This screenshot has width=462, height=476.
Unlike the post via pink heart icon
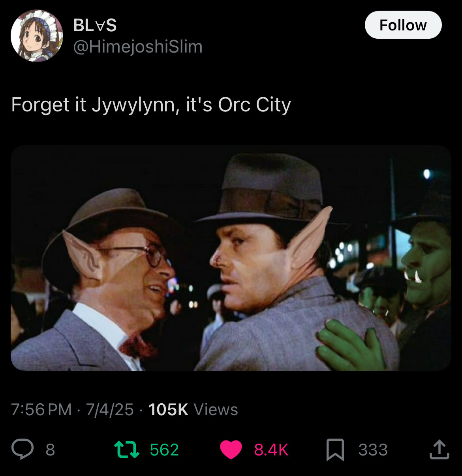(x=231, y=450)
